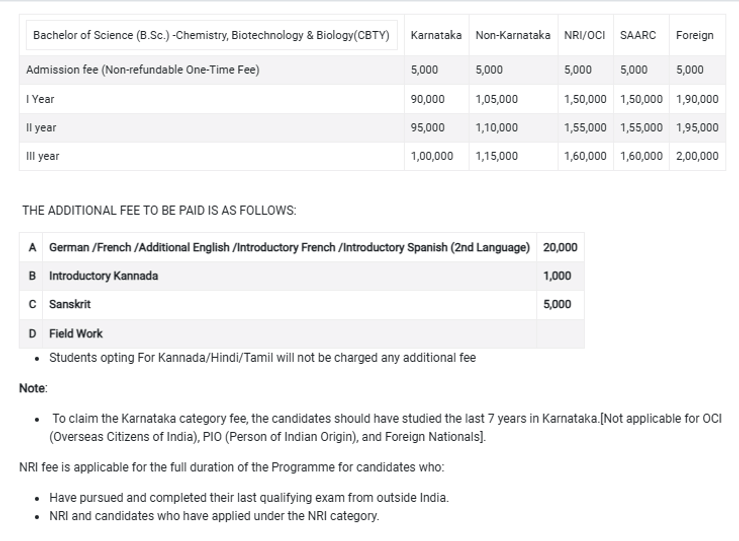The width and height of the screenshot is (739, 541).
Task: Click the German/French 2nd Language row
Action: click(x=289, y=247)
